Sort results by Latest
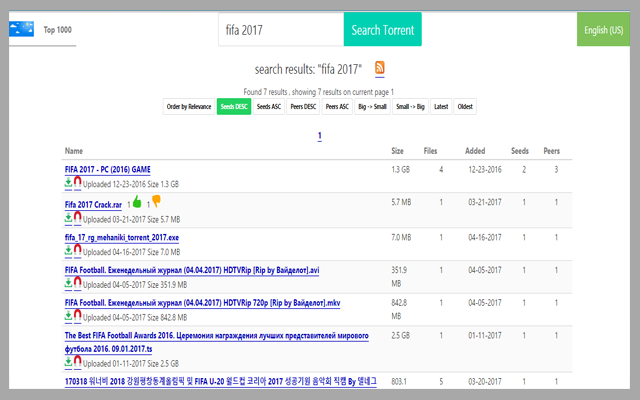The height and width of the screenshot is (400, 640). (439, 106)
